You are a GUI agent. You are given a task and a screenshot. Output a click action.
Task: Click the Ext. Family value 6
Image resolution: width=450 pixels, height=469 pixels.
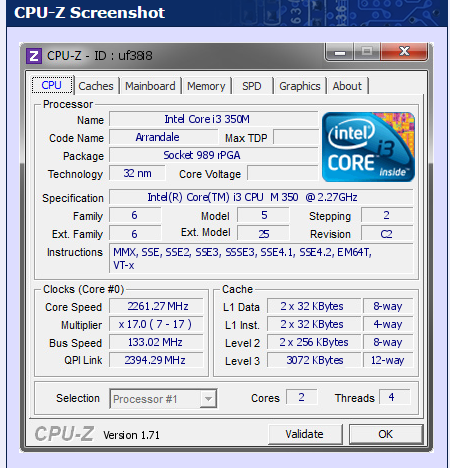point(135,234)
